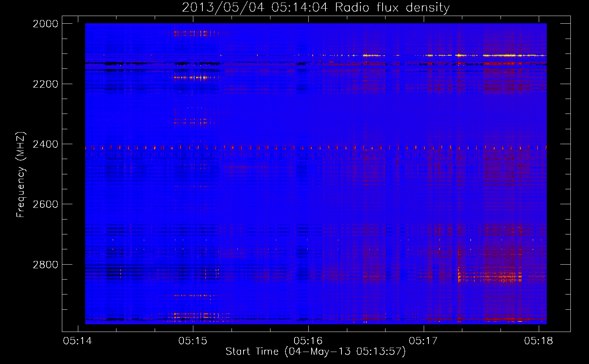Image resolution: width=589 pixels, height=364 pixels.
Task: Click the 2000 frequency tick label
Action: (46, 24)
